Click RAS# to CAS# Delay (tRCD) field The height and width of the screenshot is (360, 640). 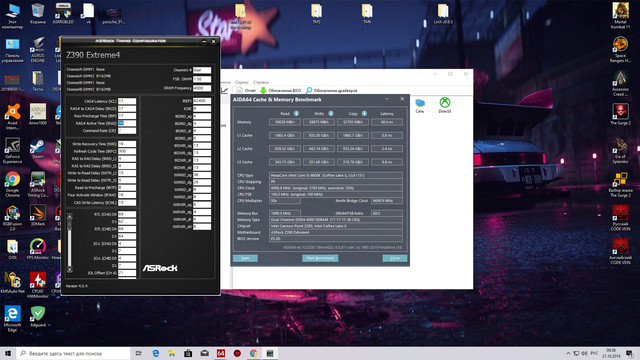(127, 109)
